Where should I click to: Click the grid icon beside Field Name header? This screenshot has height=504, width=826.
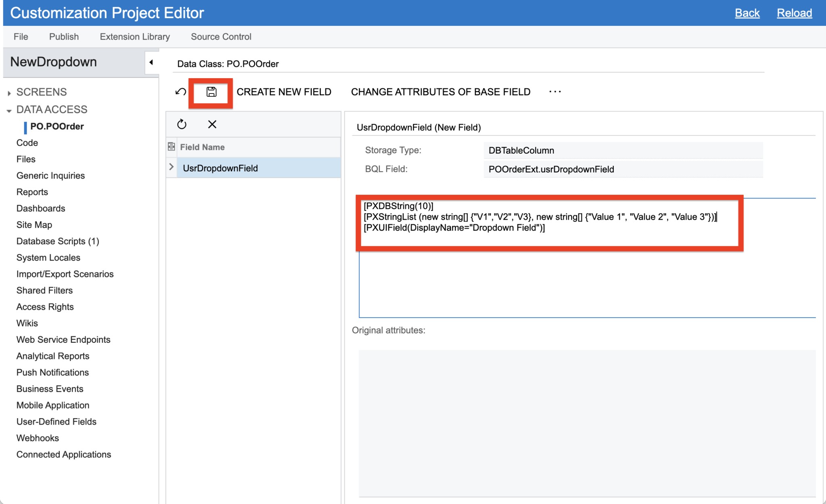click(x=171, y=147)
